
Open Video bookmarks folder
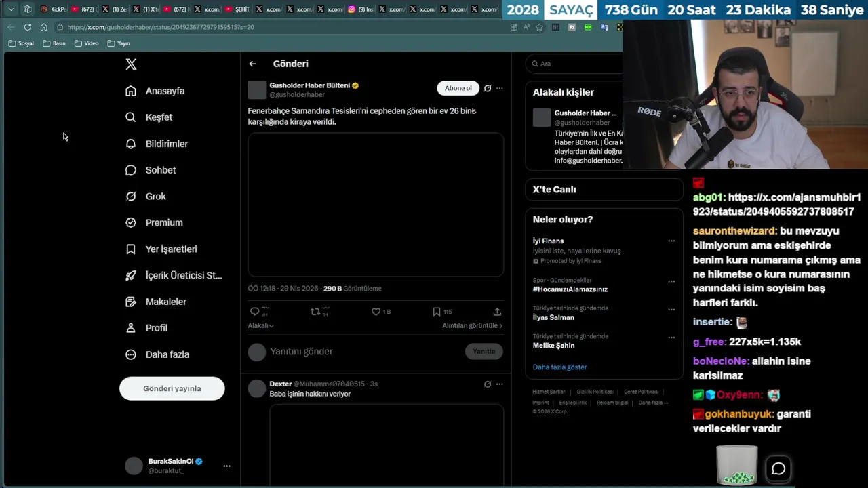[x=87, y=43]
